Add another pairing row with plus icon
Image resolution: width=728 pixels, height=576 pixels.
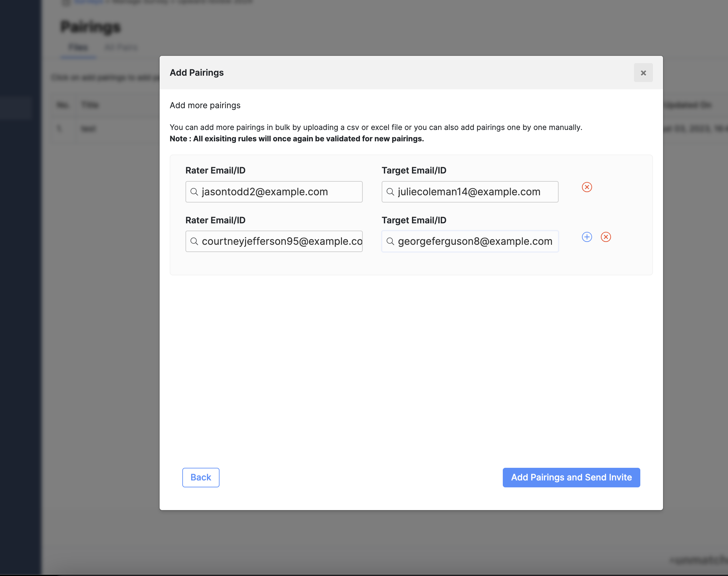pyautogui.click(x=587, y=237)
